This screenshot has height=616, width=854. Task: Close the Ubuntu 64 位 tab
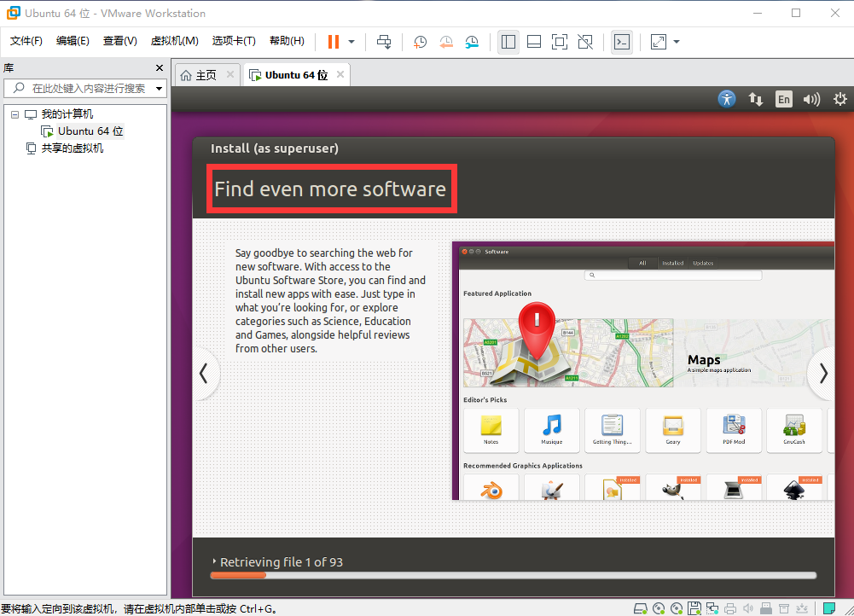tap(340, 74)
